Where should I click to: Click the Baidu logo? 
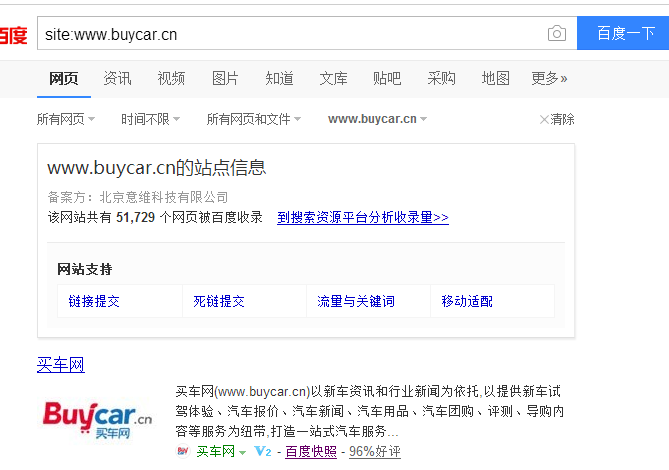(13, 35)
